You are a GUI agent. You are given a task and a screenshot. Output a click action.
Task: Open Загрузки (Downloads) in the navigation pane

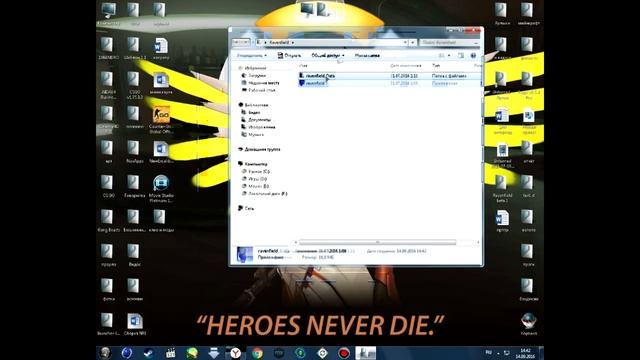point(257,76)
